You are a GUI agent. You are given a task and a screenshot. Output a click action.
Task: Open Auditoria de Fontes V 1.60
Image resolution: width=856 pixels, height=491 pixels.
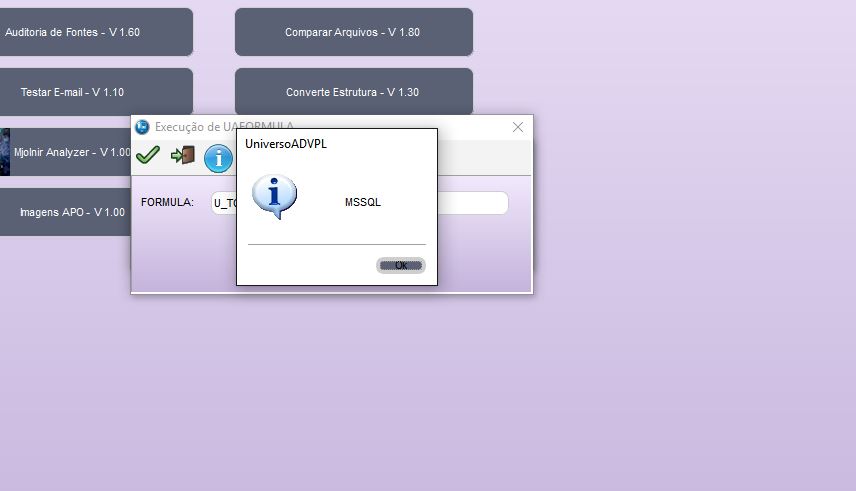[96, 32]
